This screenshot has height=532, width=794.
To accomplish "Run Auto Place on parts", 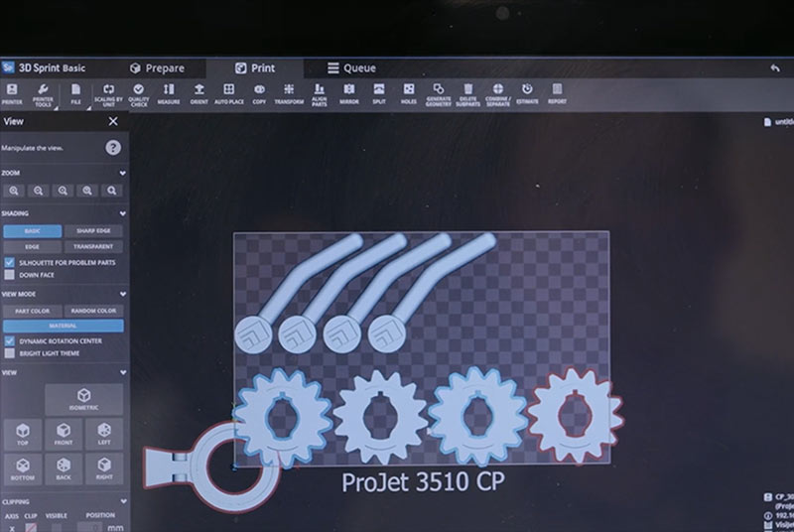I will click(x=229, y=94).
